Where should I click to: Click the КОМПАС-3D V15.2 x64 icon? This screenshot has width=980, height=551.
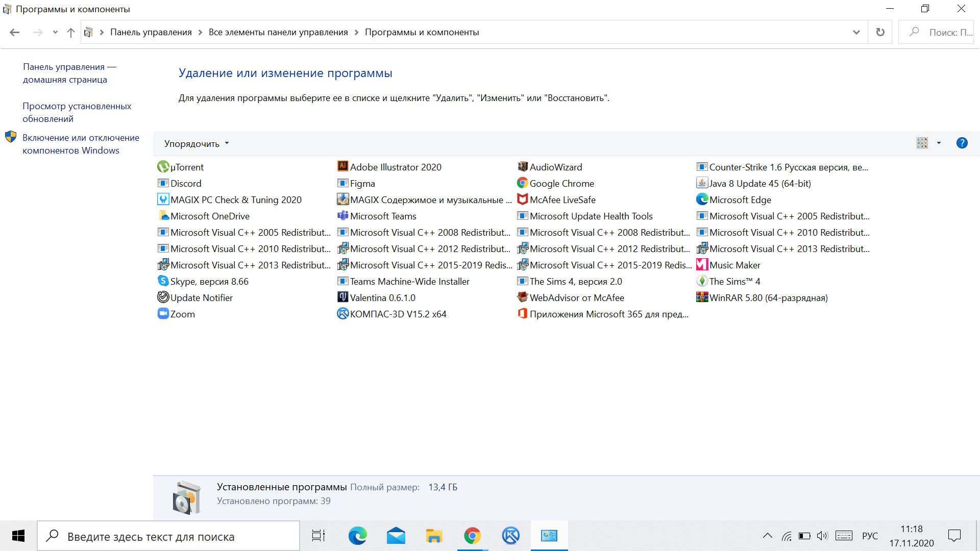tap(342, 313)
